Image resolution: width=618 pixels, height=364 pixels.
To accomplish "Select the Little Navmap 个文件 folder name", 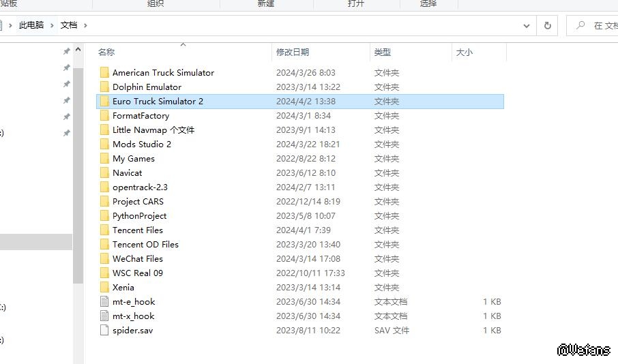I will 153,130.
